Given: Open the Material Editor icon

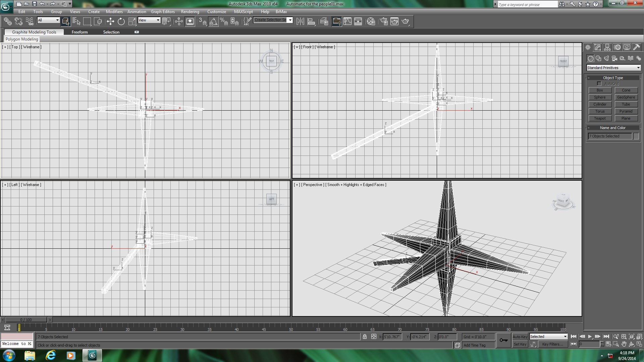Looking at the screenshot, I should pyautogui.click(x=371, y=21).
